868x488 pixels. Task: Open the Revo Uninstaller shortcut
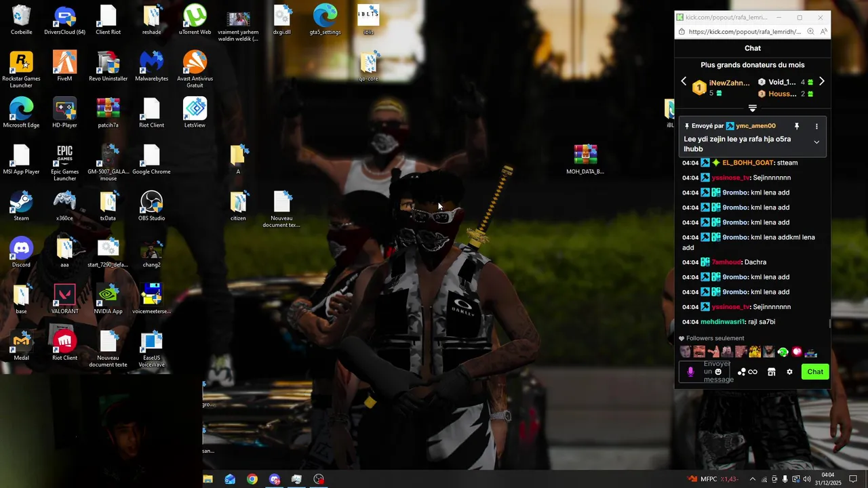coord(108,66)
